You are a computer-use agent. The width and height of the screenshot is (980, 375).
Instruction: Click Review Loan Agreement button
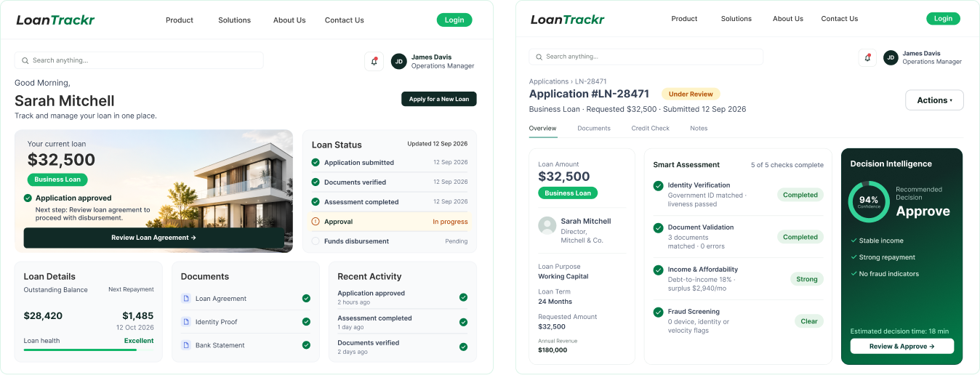point(154,238)
